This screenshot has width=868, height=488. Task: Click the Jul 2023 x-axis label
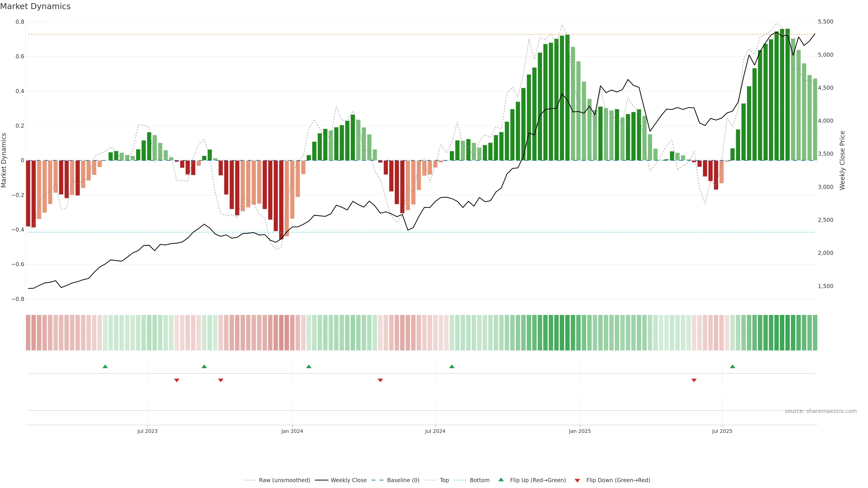147,431
